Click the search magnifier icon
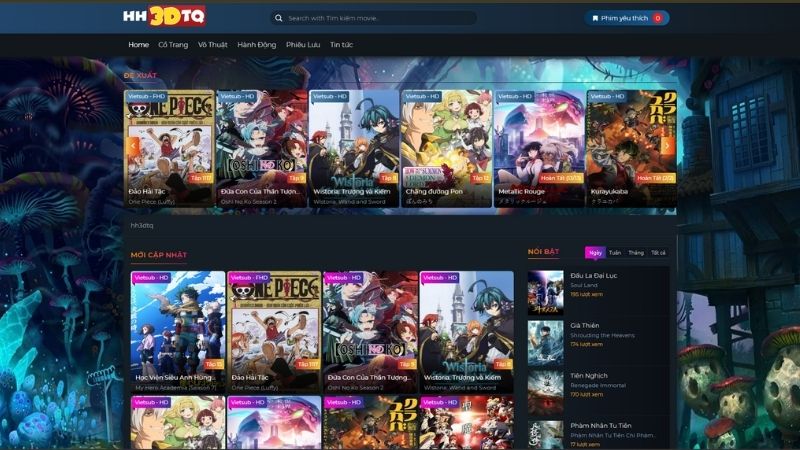Viewport: 800px width, 450px height. 278,18
